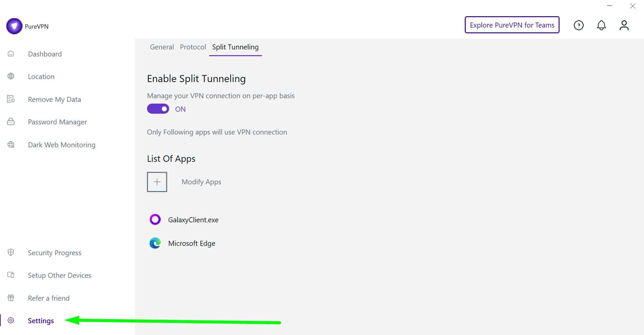The width and height of the screenshot is (644, 335).
Task: Click the Enable Split Tunneling heading
Action: click(x=196, y=78)
